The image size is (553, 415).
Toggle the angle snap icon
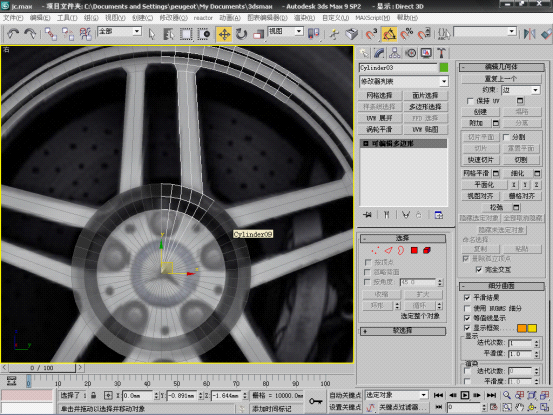(x=389, y=34)
